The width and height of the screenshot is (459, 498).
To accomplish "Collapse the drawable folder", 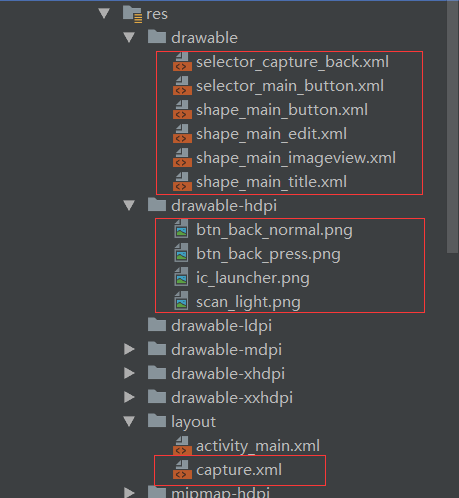I will point(129,37).
